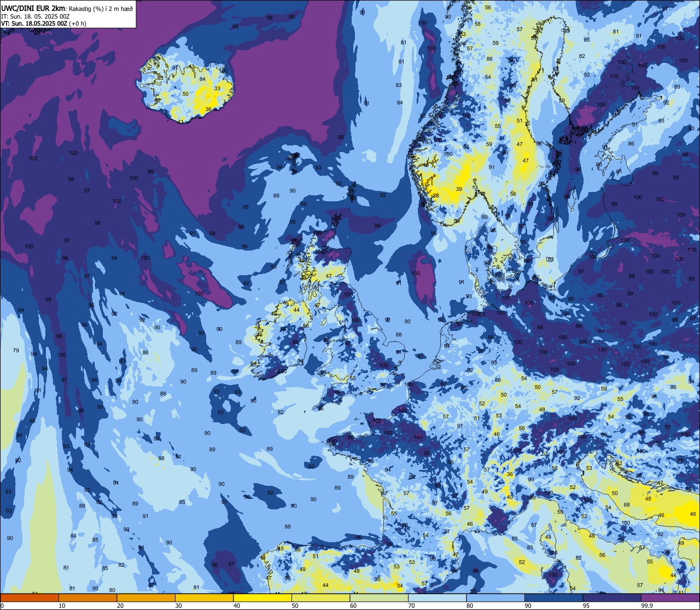Click the '10' legend tick label
The image size is (700, 610).
point(62,606)
